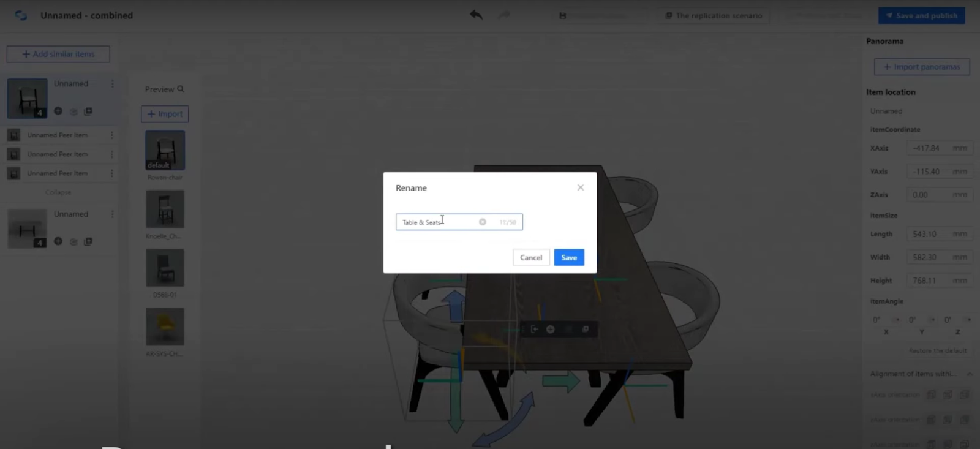
Task: Click the floppy-disk save icon in header
Action: point(562,15)
